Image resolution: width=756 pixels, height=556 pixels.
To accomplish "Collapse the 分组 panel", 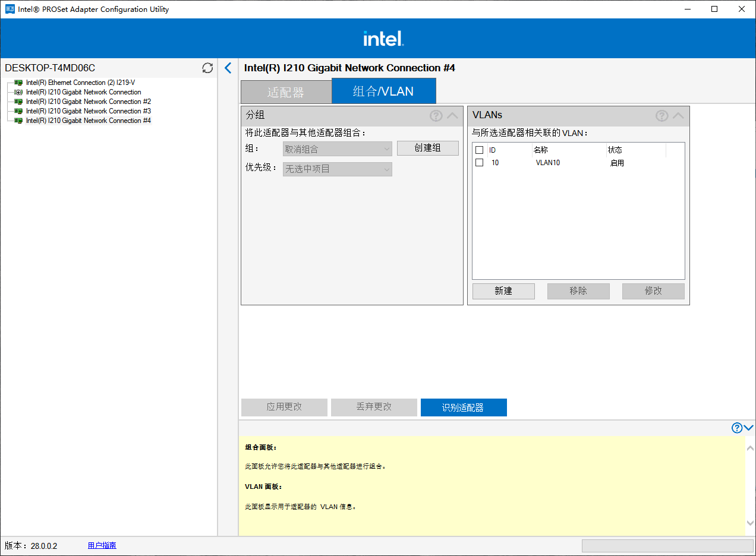I will pyautogui.click(x=453, y=116).
